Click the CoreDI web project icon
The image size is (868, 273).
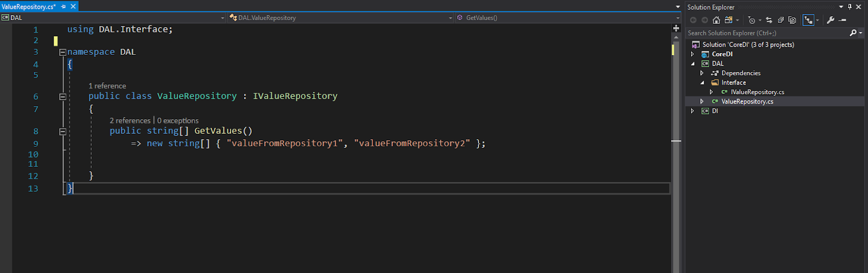tap(705, 54)
